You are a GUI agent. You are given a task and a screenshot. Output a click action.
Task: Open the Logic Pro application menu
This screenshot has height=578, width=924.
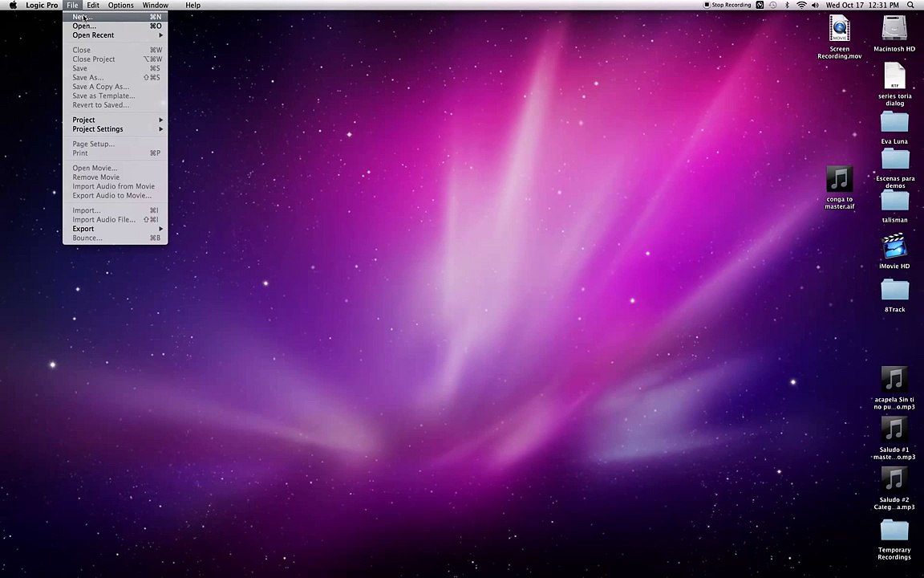tap(42, 6)
